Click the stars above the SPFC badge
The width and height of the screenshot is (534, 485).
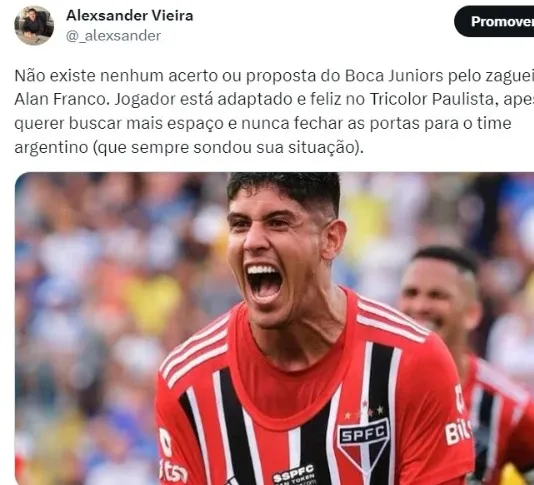pyautogui.click(x=364, y=411)
